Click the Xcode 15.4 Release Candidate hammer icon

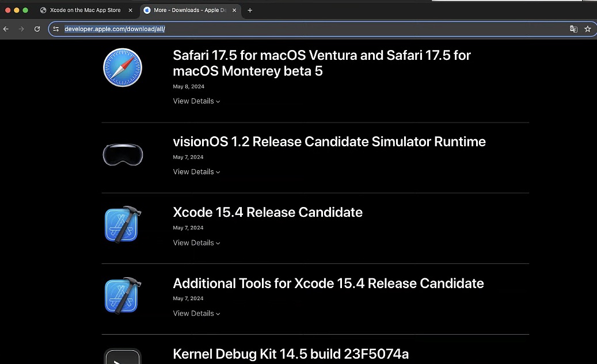click(123, 224)
